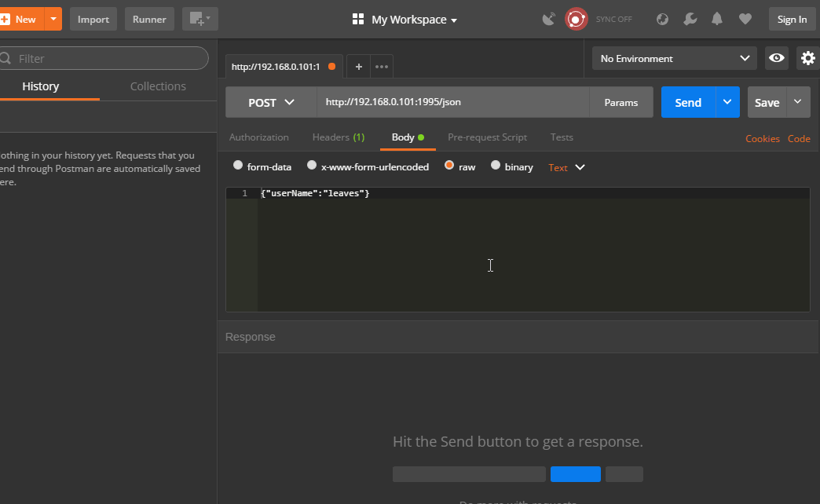Click the satellite dish capture icon
Viewport: 820px width, 504px height.
click(x=548, y=20)
